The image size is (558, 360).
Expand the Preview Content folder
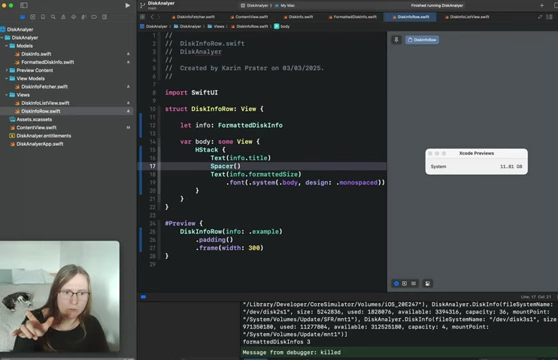click(x=6, y=70)
